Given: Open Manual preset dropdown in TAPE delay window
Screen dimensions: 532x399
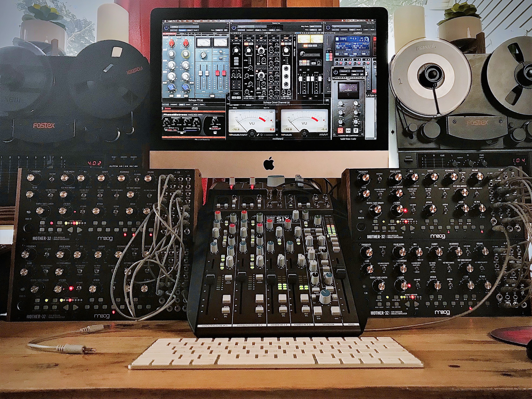Looking at the screenshot, I should pos(346,26).
